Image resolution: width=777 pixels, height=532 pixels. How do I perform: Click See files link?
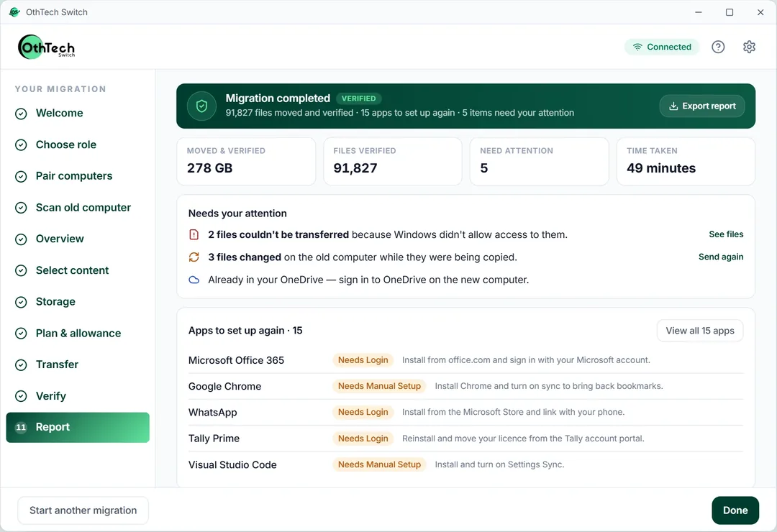coord(726,234)
